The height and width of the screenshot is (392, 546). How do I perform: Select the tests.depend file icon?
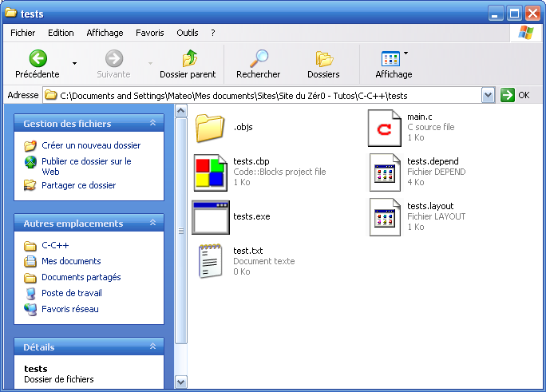384,172
